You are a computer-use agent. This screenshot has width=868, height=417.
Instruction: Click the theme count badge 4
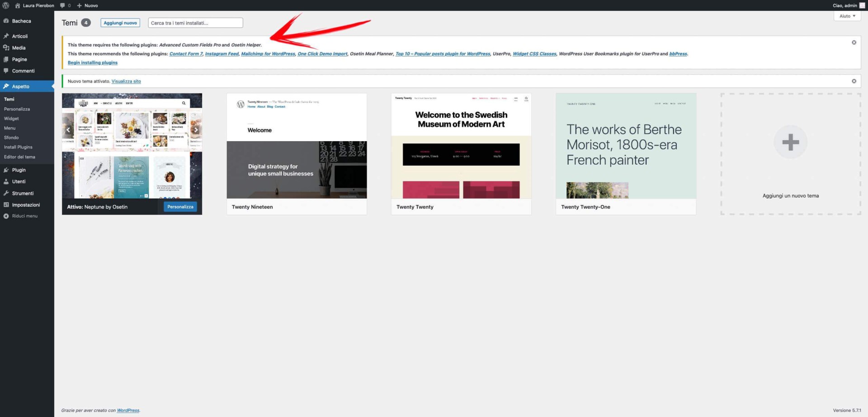(86, 23)
